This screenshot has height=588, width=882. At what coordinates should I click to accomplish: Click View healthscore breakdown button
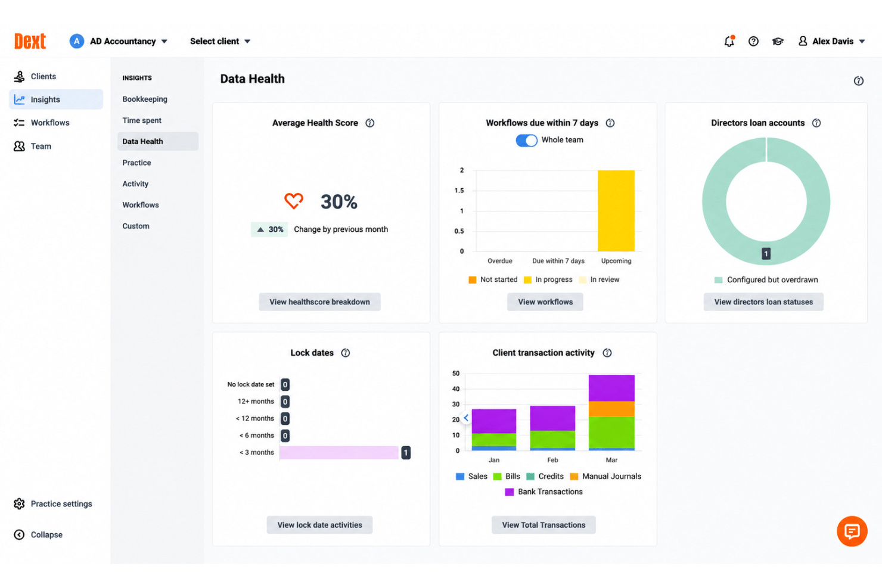pyautogui.click(x=319, y=302)
